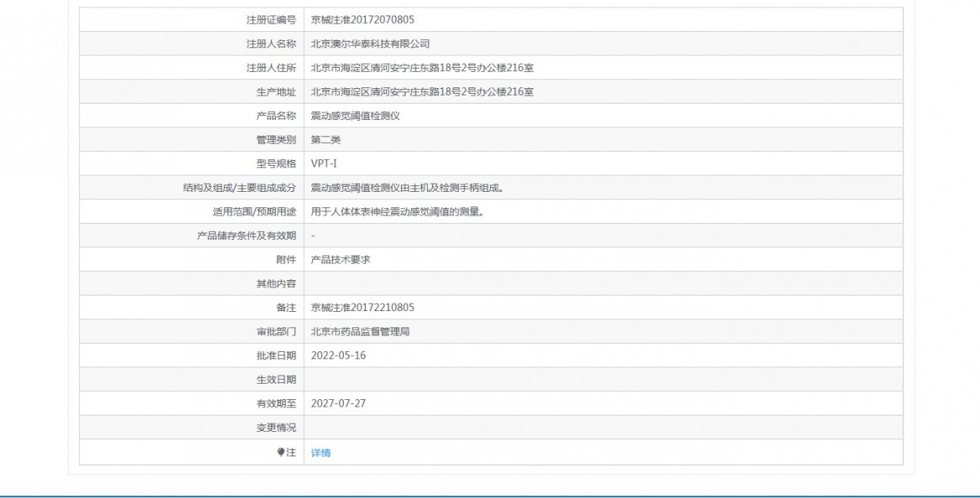Select the 产品技术要求 attachment value
The image size is (980, 498).
(341, 260)
